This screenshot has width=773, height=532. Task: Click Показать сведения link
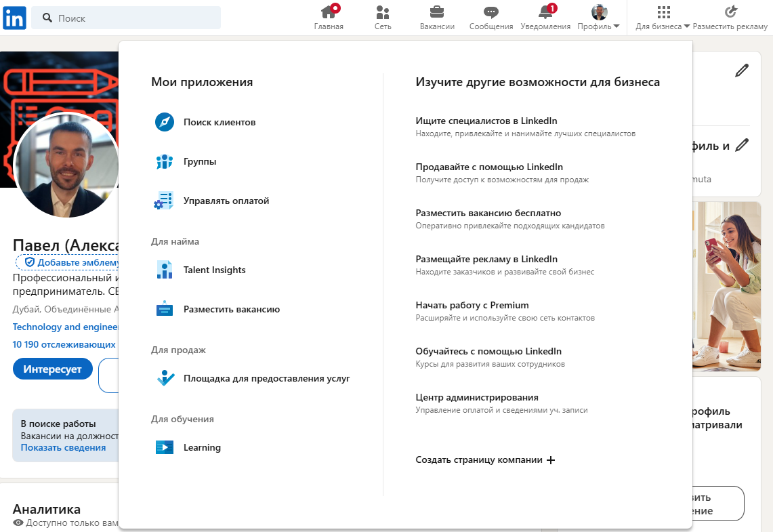(63, 448)
